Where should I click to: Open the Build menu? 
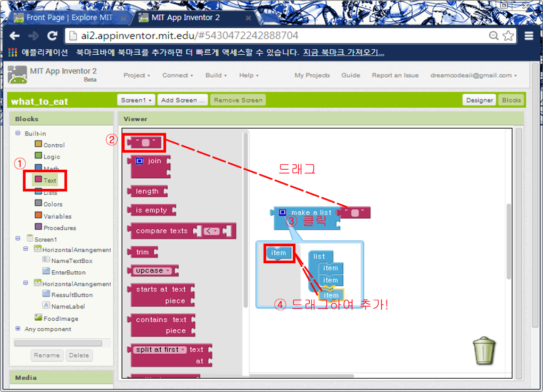(x=216, y=75)
